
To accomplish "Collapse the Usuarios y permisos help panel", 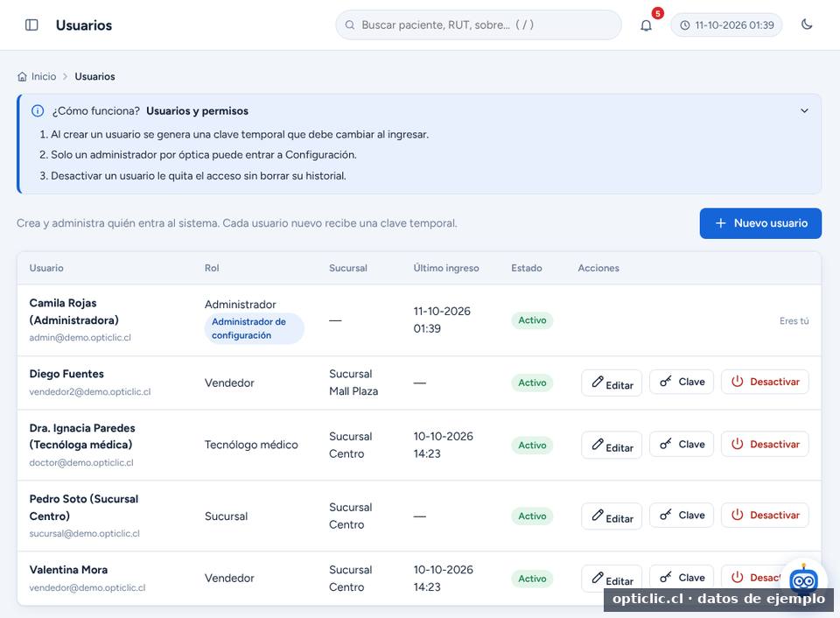I will pyautogui.click(x=804, y=111).
